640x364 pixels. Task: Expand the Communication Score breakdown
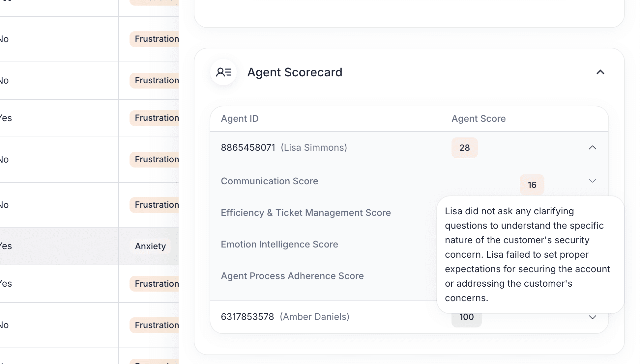click(x=593, y=181)
